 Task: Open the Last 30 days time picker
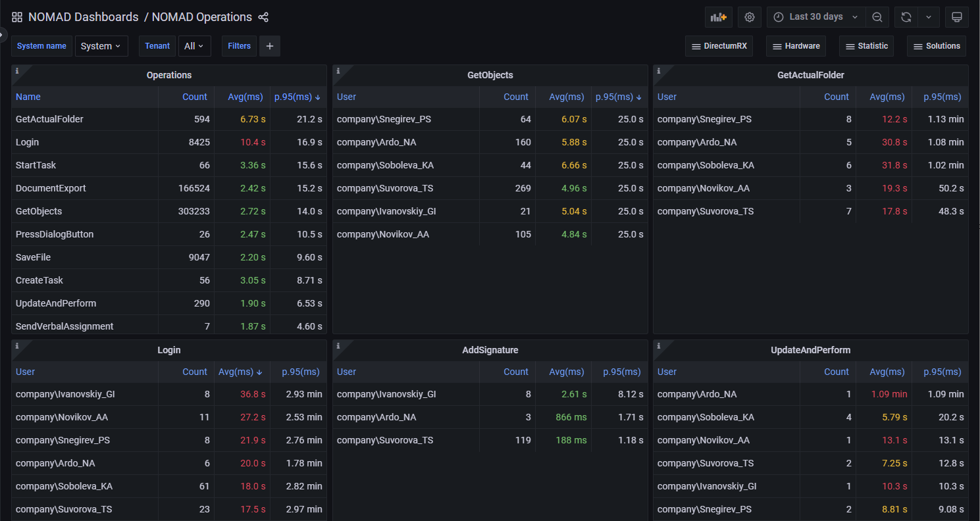point(816,17)
